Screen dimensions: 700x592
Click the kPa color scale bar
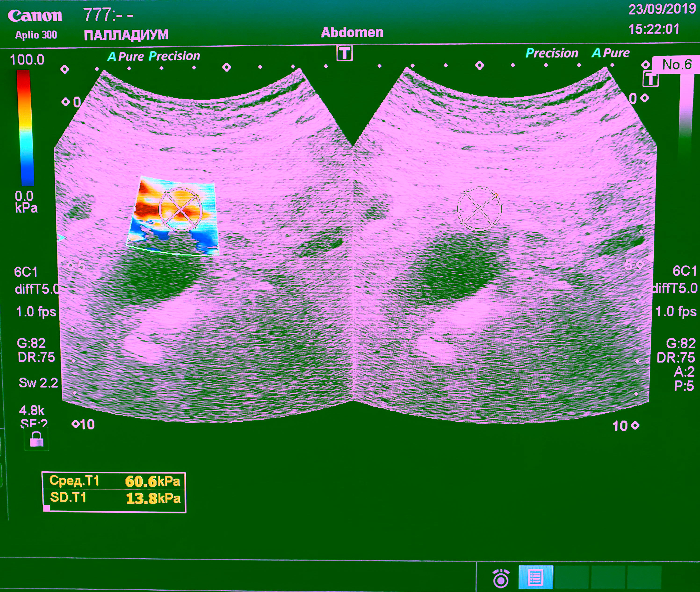[x=25, y=128]
